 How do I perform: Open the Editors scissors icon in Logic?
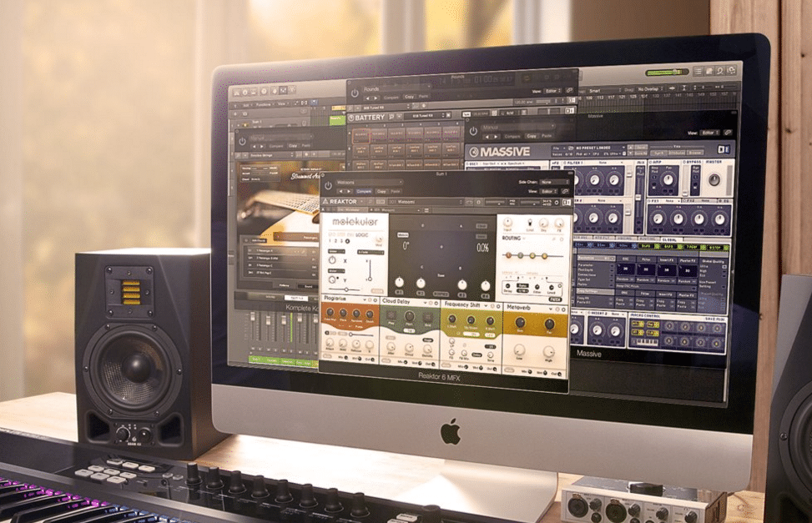(x=293, y=91)
